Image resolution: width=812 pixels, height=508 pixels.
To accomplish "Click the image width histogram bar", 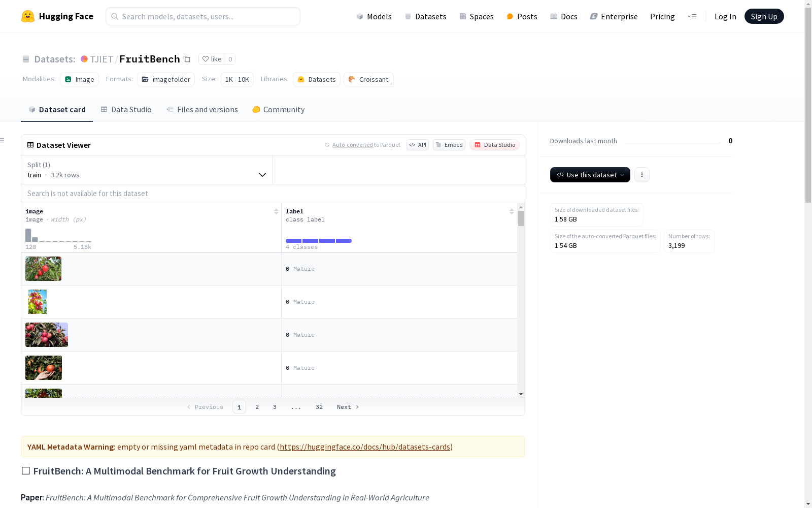I will (28, 235).
